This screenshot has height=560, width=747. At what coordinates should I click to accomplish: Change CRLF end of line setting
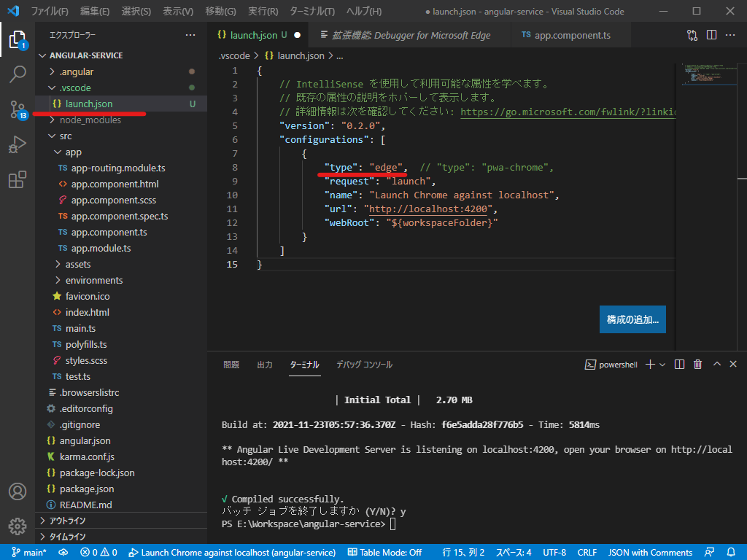(587, 553)
